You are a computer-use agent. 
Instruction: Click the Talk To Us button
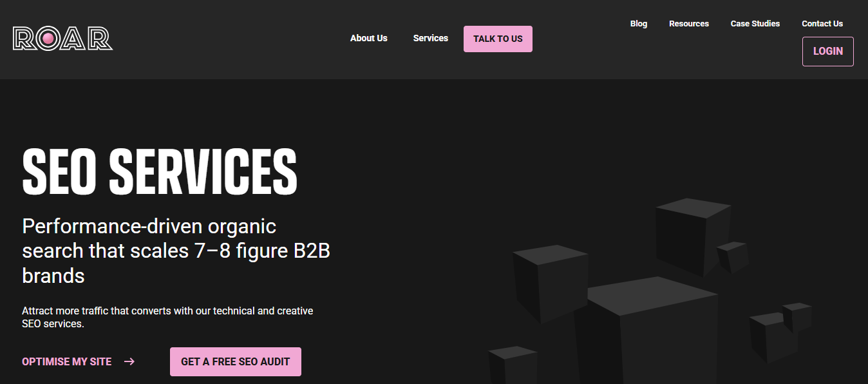pos(498,39)
